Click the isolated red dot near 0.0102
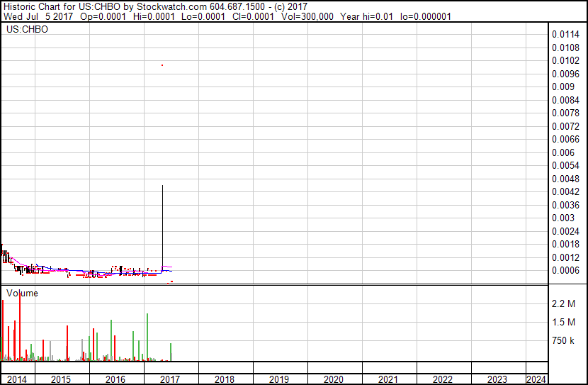 [x=162, y=65]
